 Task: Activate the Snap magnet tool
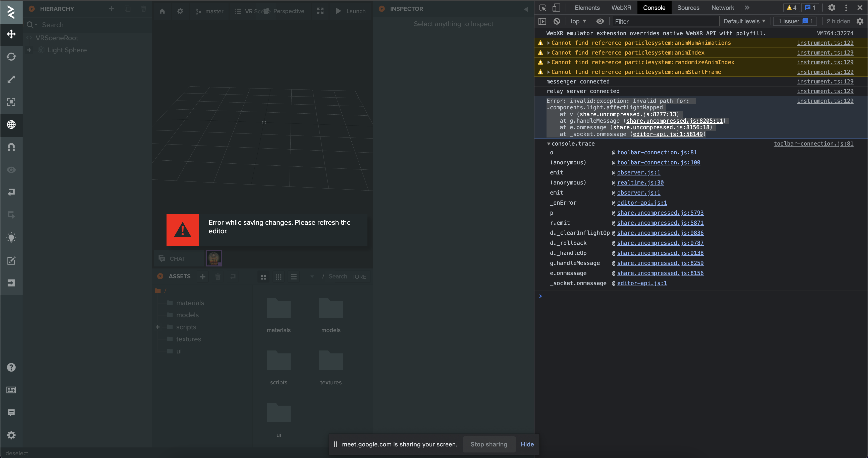pos(11,147)
